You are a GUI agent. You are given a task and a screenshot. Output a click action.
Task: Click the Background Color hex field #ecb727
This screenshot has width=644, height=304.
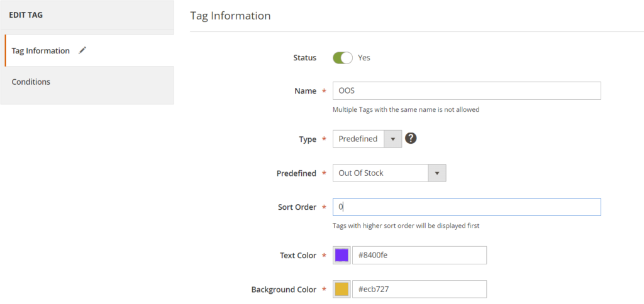(419, 289)
